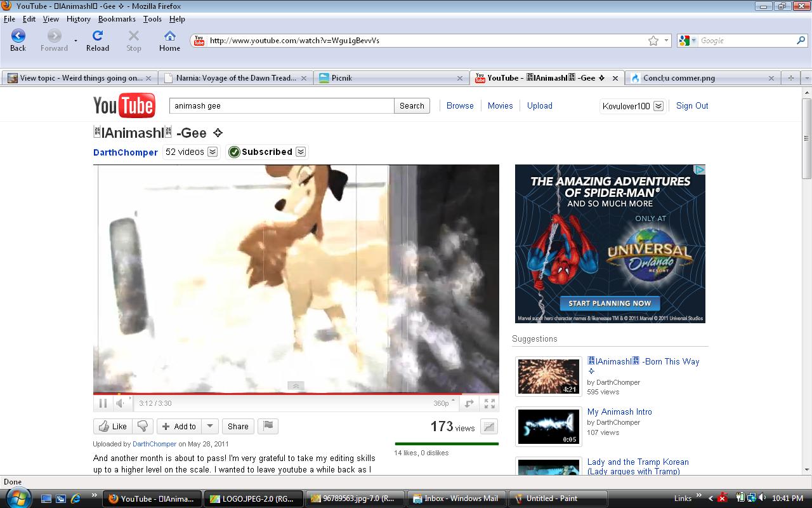
Task: Reload the page in Firefox
Action: (98, 40)
